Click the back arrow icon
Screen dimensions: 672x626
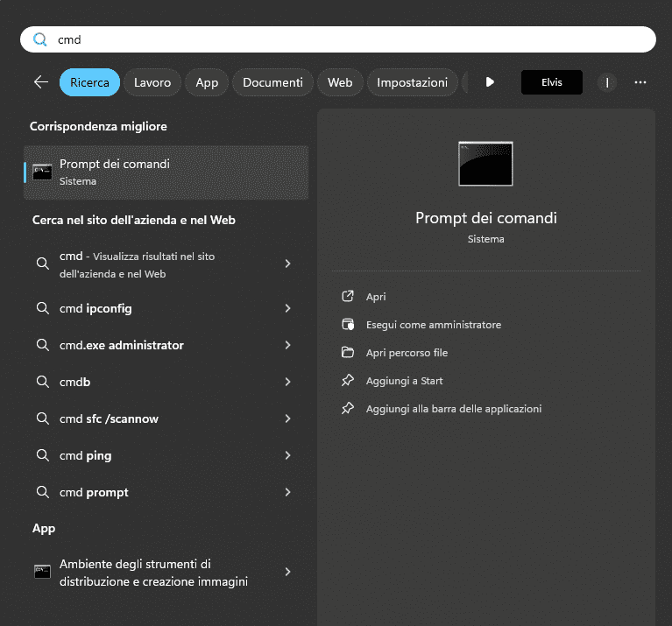click(40, 82)
